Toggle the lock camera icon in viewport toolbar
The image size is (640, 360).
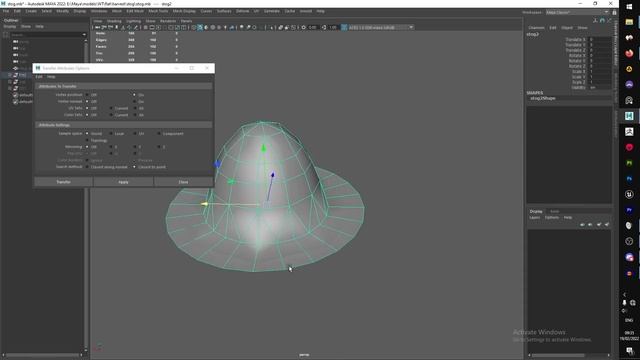click(104, 27)
